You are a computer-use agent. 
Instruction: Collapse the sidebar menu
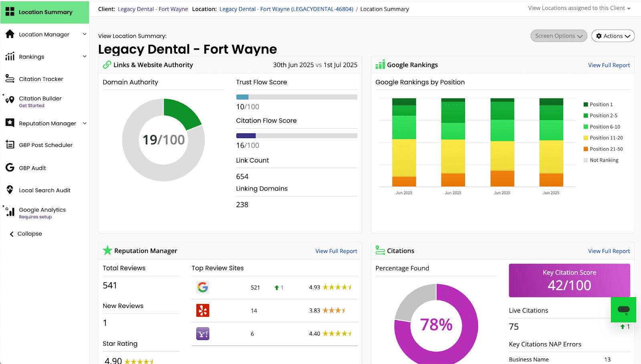(x=26, y=234)
